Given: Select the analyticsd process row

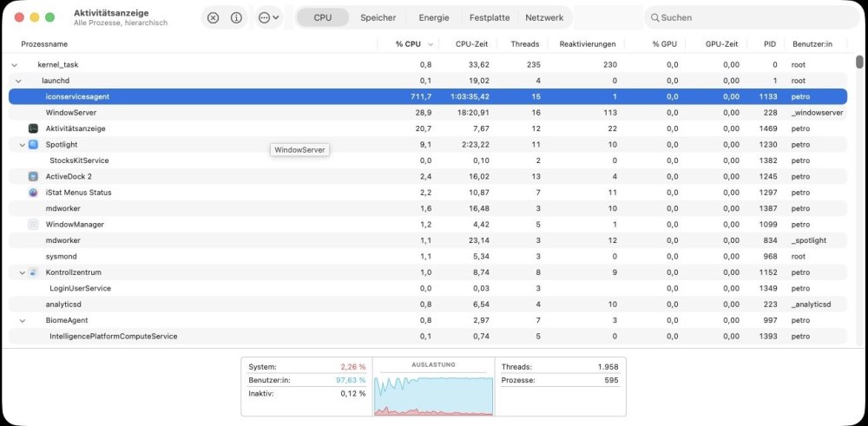Looking at the screenshot, I should tap(428, 305).
